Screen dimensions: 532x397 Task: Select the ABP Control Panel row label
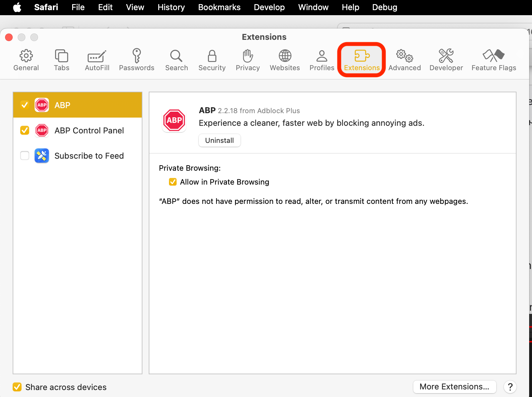89,131
